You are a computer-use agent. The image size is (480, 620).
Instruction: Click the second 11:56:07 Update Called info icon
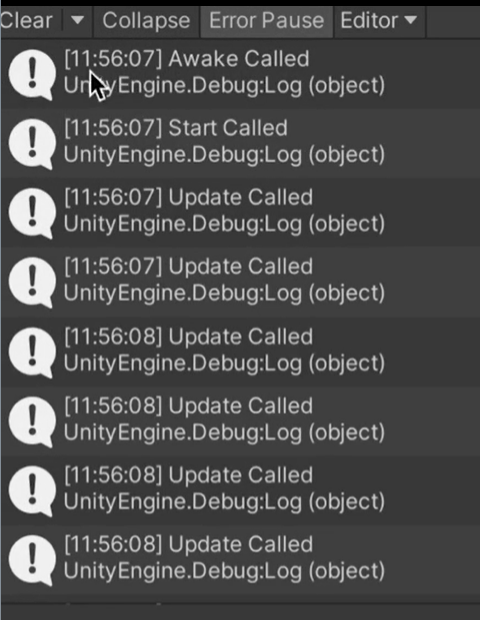[32, 282]
